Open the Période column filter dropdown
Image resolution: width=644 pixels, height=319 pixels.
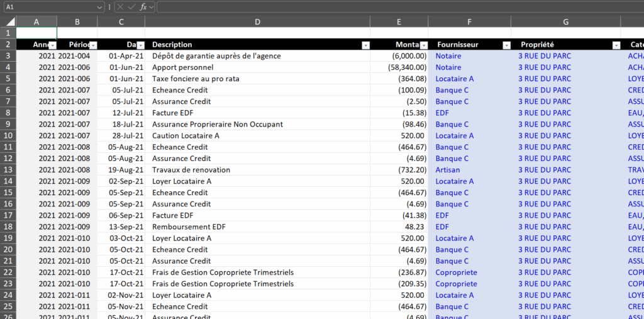pyautogui.click(x=93, y=45)
